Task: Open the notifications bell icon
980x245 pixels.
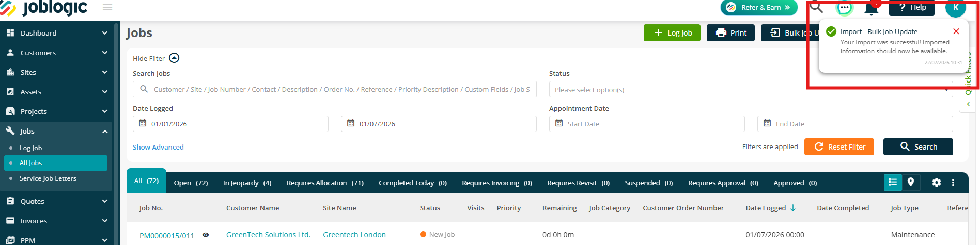Action: [872, 8]
